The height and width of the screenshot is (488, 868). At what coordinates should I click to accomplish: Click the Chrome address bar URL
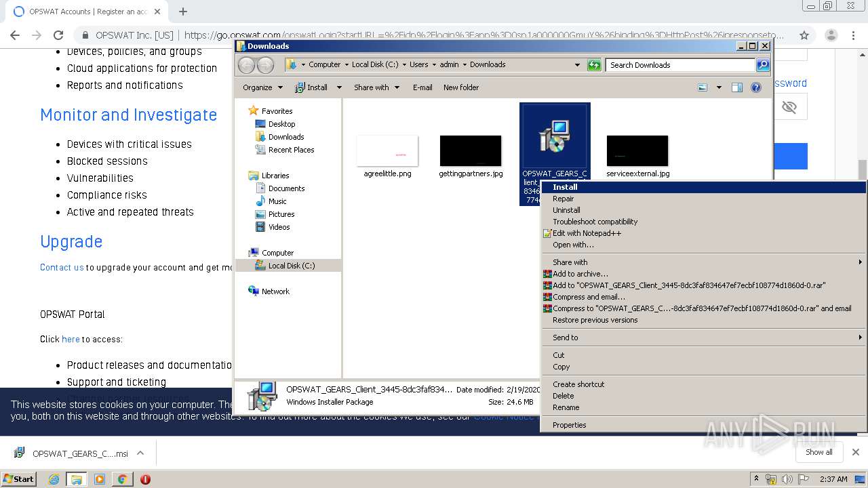click(x=484, y=35)
